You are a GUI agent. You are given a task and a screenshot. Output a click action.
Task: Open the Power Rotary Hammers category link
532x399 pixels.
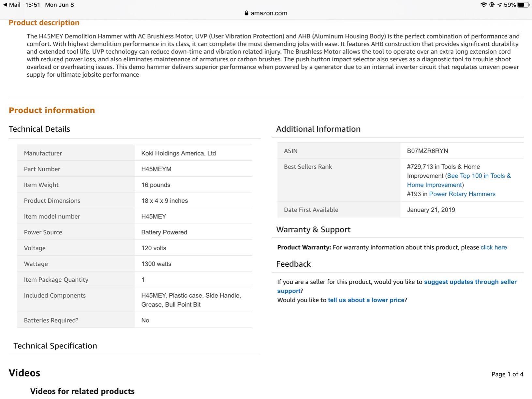click(462, 194)
